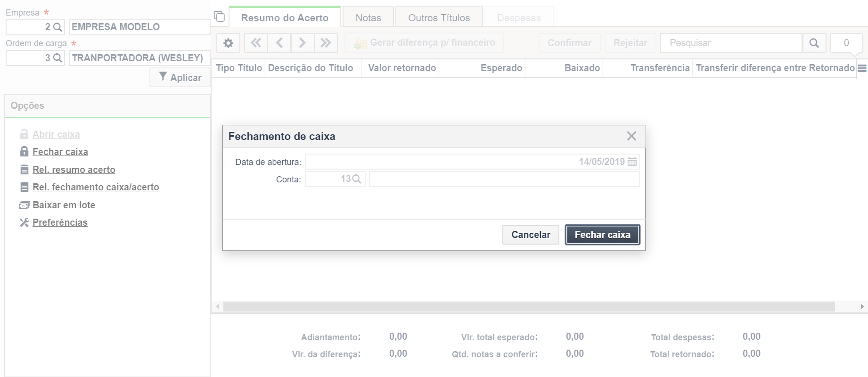Click the Confirmar button
This screenshot has height=377, width=868.
coord(569,43)
